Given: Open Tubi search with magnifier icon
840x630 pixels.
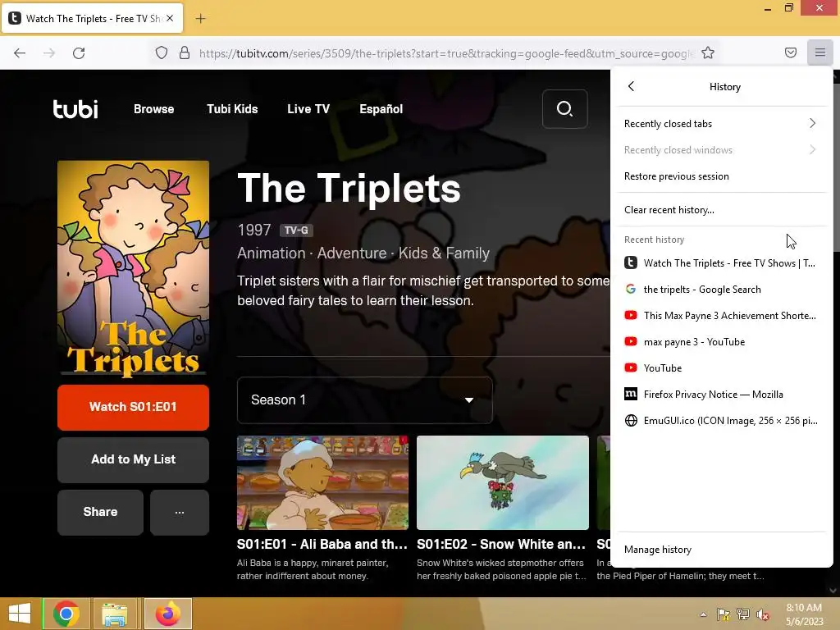Looking at the screenshot, I should (x=564, y=109).
